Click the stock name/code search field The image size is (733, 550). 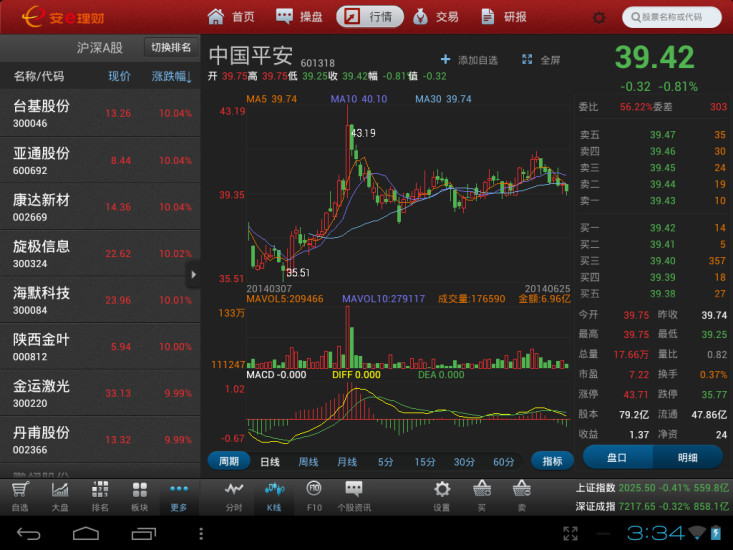point(673,17)
